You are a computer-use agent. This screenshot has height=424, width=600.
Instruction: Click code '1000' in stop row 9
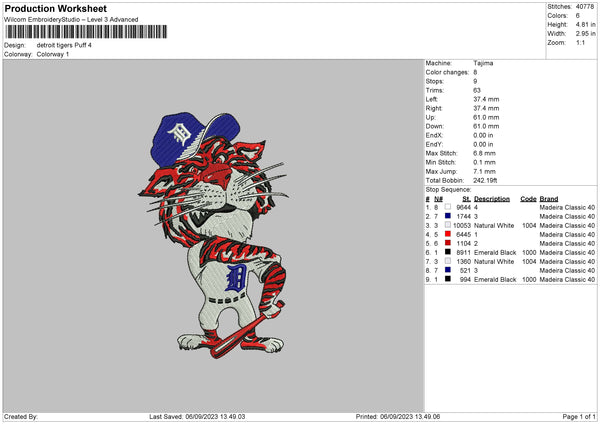coord(529,279)
